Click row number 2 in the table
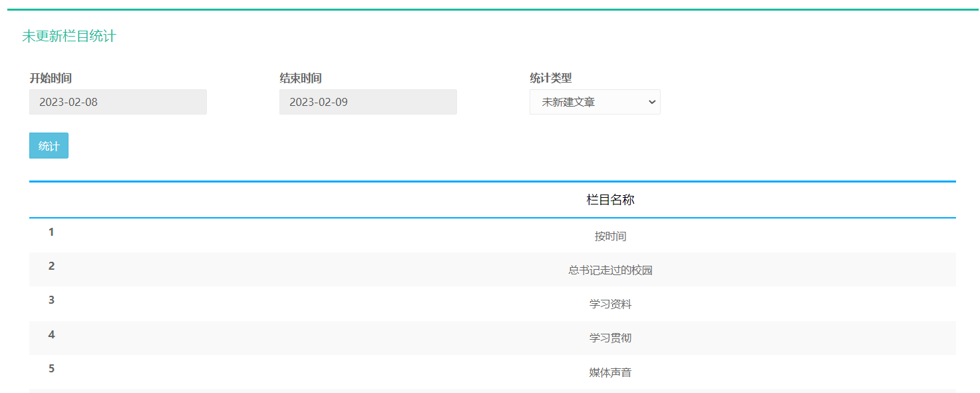Image resolution: width=980 pixels, height=393 pixels. pos(51,266)
